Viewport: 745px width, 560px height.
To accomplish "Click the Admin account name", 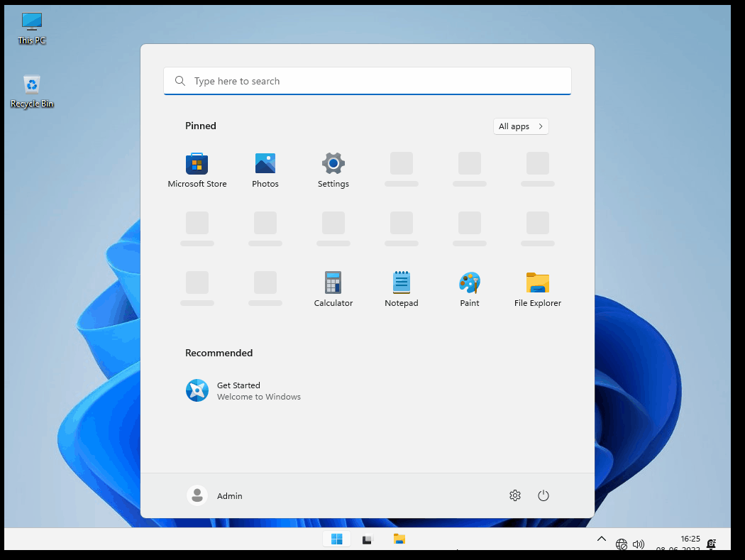I will (x=229, y=496).
